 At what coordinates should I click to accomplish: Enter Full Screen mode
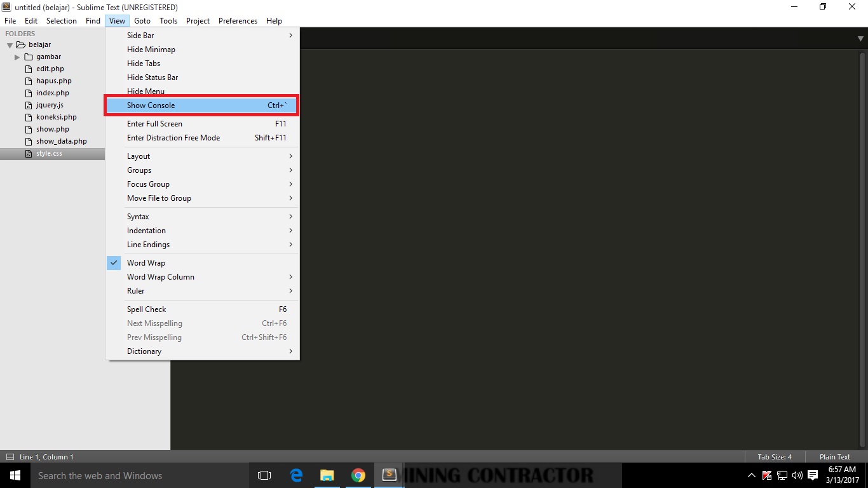coord(154,123)
